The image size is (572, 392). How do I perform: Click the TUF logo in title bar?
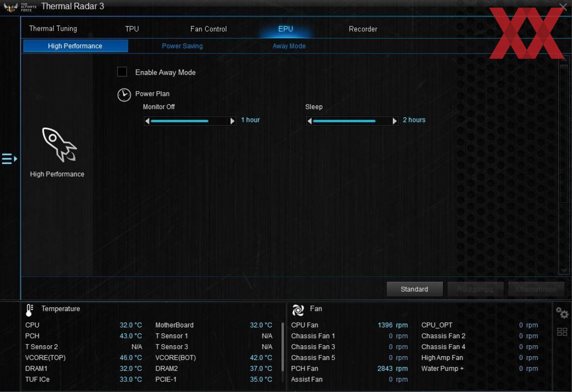11,7
